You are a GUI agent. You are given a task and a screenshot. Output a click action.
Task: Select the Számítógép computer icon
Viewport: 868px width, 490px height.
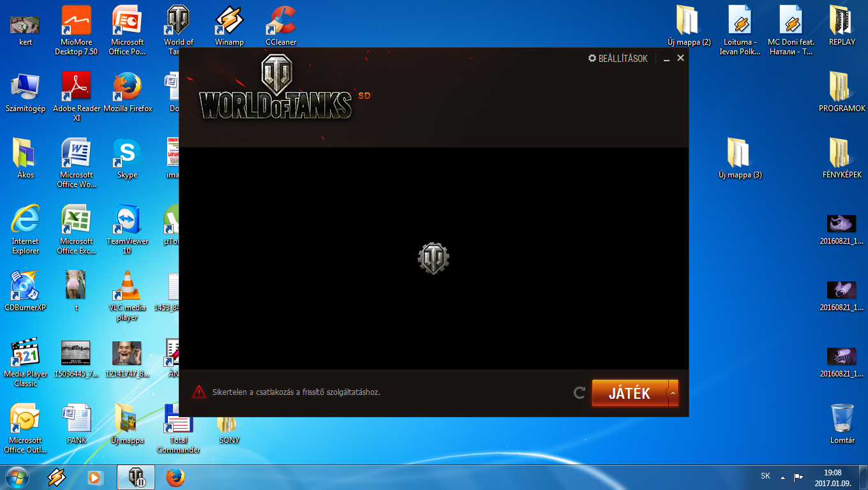point(26,93)
